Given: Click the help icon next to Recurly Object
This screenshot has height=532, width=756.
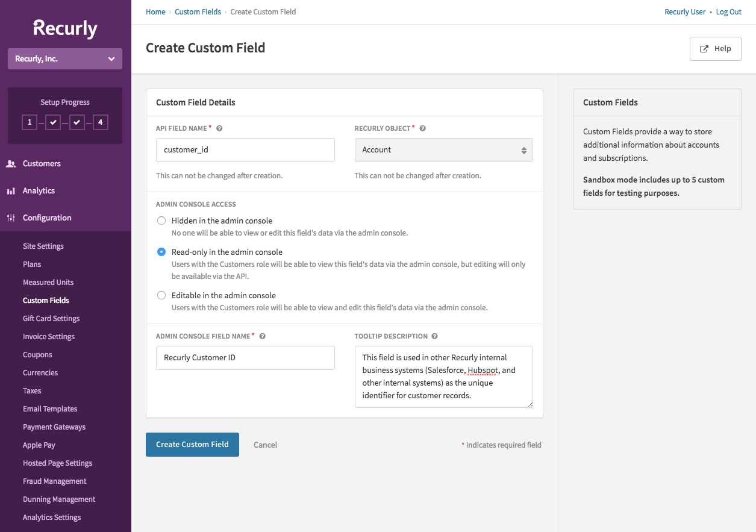Looking at the screenshot, I should [x=422, y=128].
